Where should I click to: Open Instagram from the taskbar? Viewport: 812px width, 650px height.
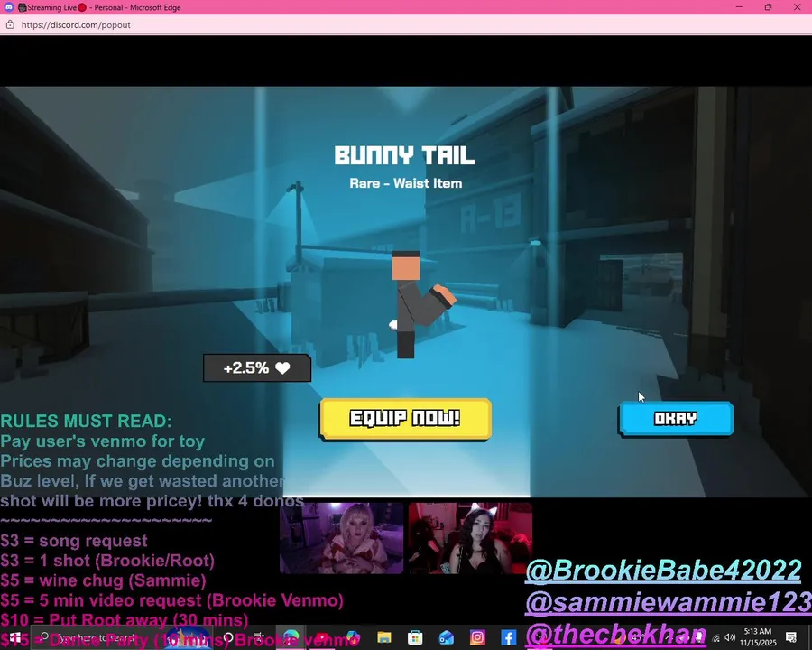(x=477, y=637)
